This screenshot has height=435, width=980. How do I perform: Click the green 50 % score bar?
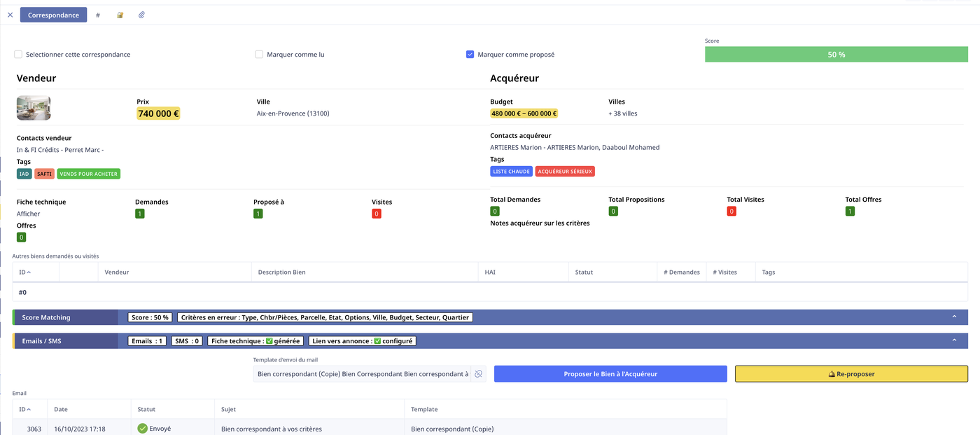pos(836,55)
